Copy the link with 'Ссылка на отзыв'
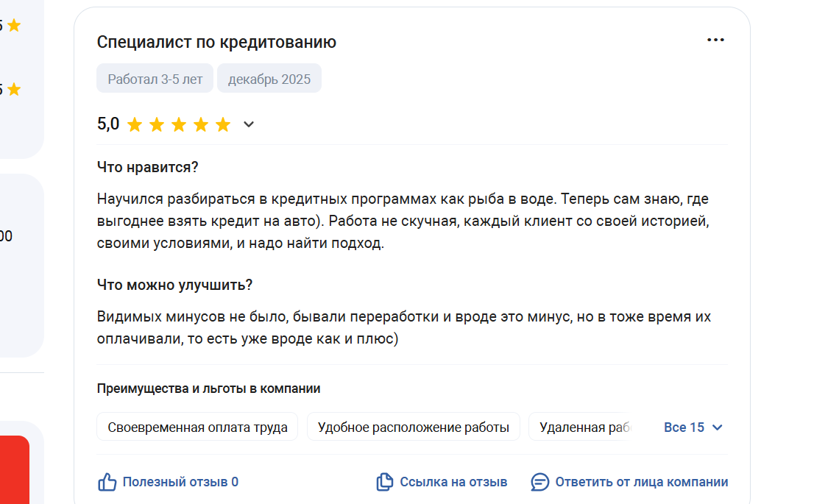This screenshot has width=814, height=504. [x=453, y=483]
